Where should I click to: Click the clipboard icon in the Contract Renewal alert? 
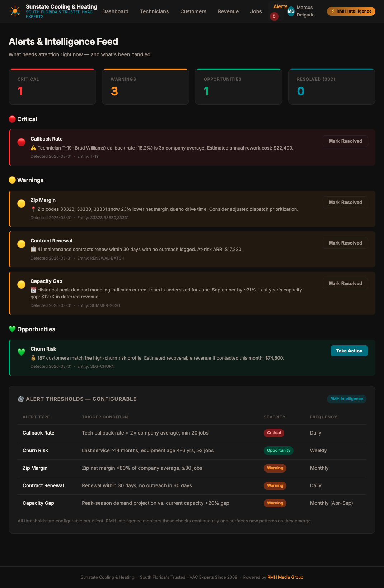33,249
